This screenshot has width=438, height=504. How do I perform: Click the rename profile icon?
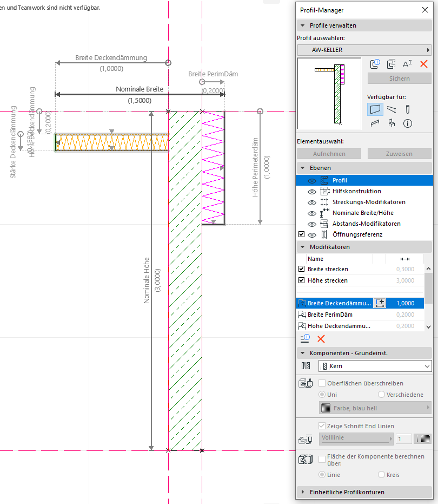pos(407,64)
